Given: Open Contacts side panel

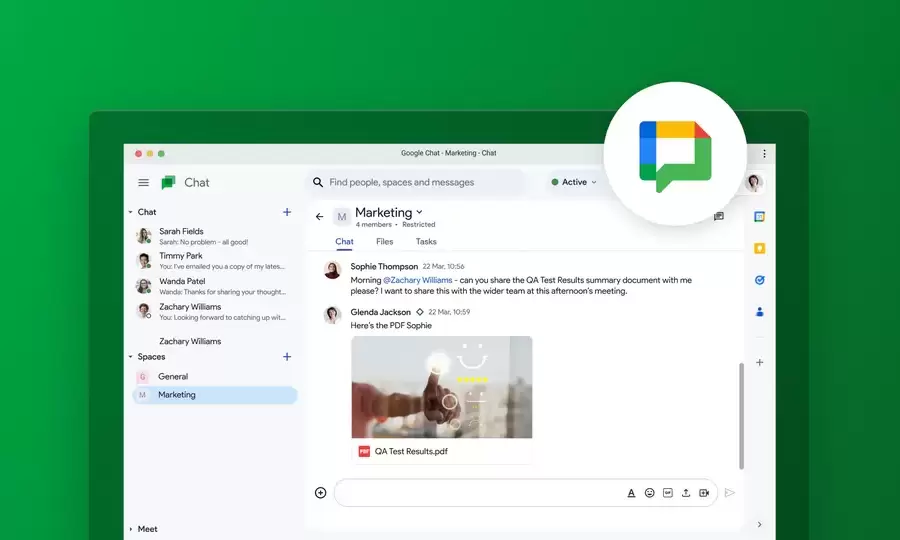Looking at the screenshot, I should pyautogui.click(x=759, y=312).
